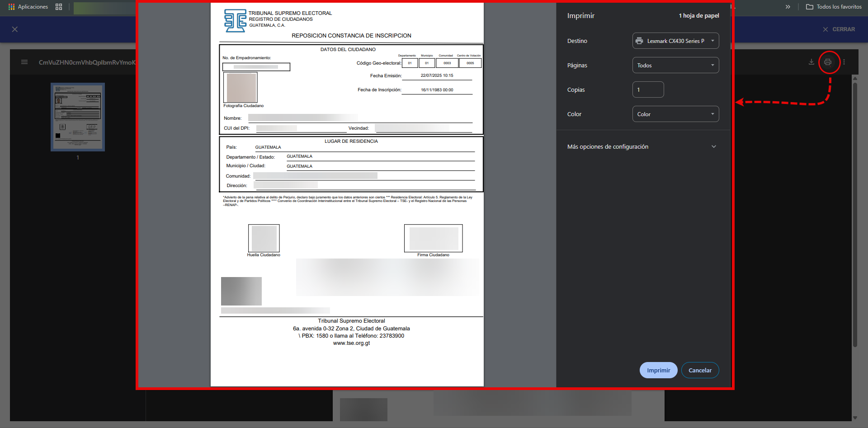Toggle the PDF sidebar hamburger icon

coord(24,62)
